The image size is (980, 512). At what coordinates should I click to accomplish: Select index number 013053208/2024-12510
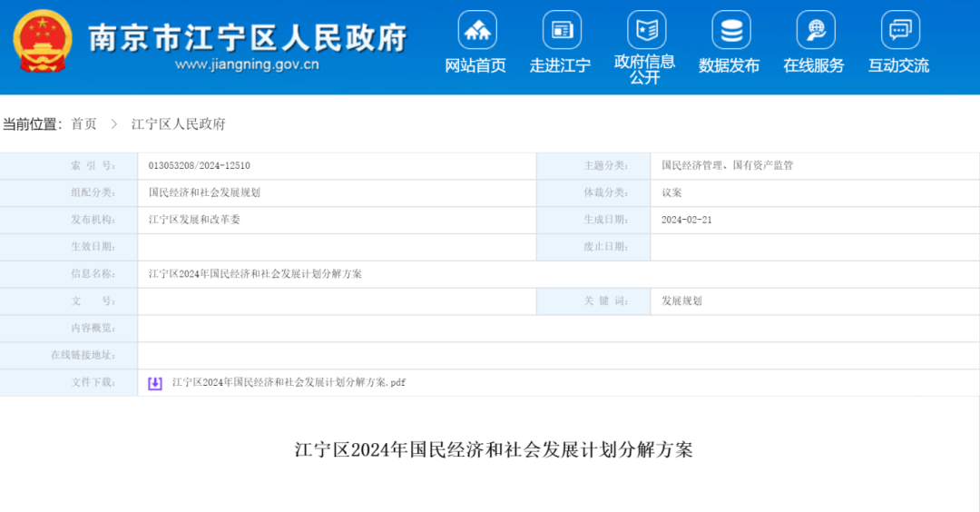click(x=200, y=165)
